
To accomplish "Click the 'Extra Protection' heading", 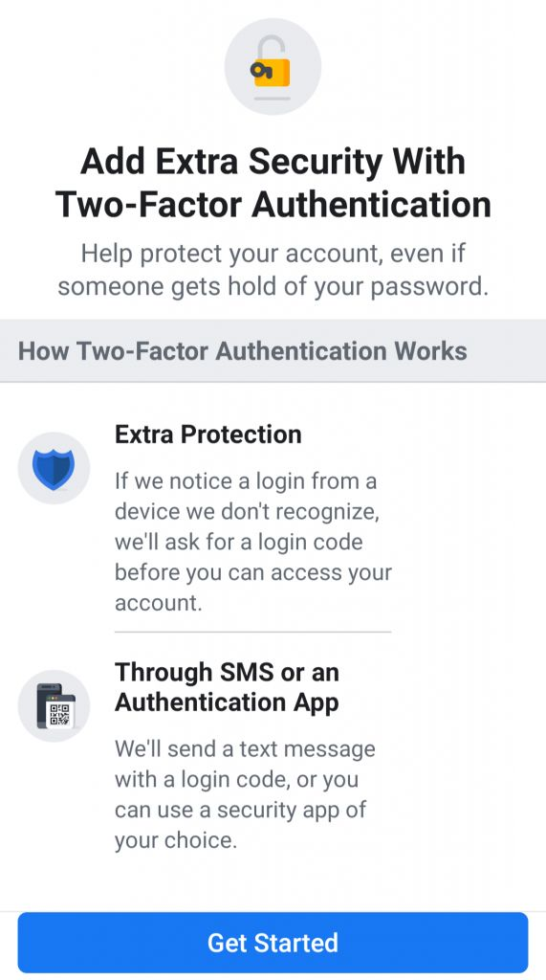I will (208, 434).
